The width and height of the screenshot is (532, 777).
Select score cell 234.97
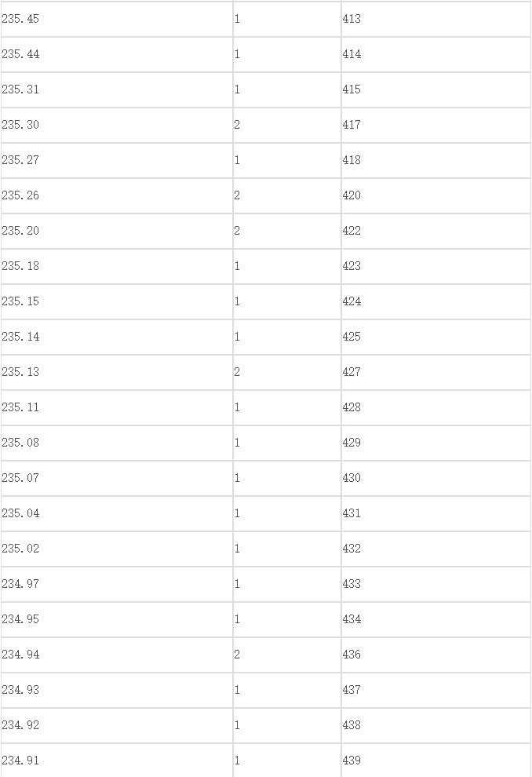[117, 584]
